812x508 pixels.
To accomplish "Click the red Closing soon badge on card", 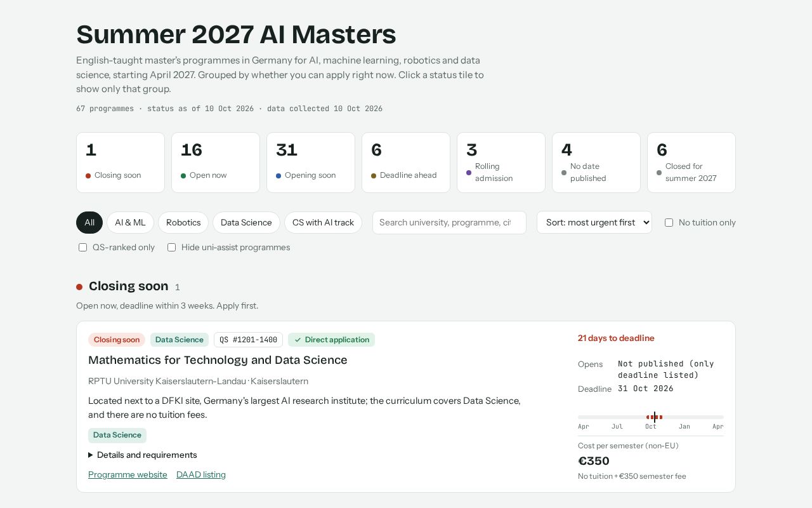I will (117, 340).
